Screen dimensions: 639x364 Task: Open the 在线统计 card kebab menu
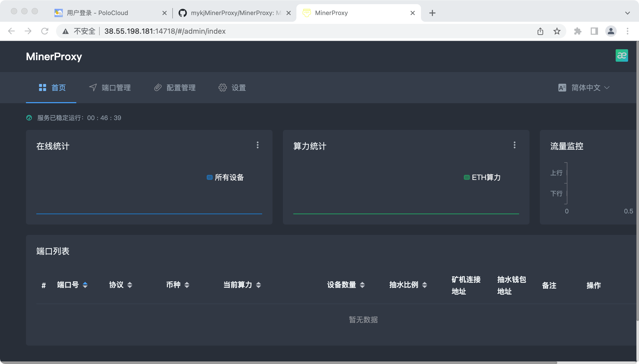pos(257,145)
